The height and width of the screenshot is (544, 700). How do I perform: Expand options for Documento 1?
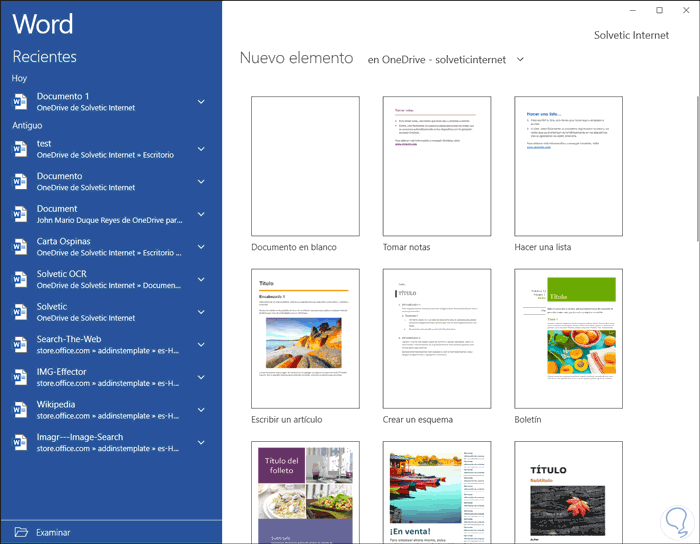[201, 102]
